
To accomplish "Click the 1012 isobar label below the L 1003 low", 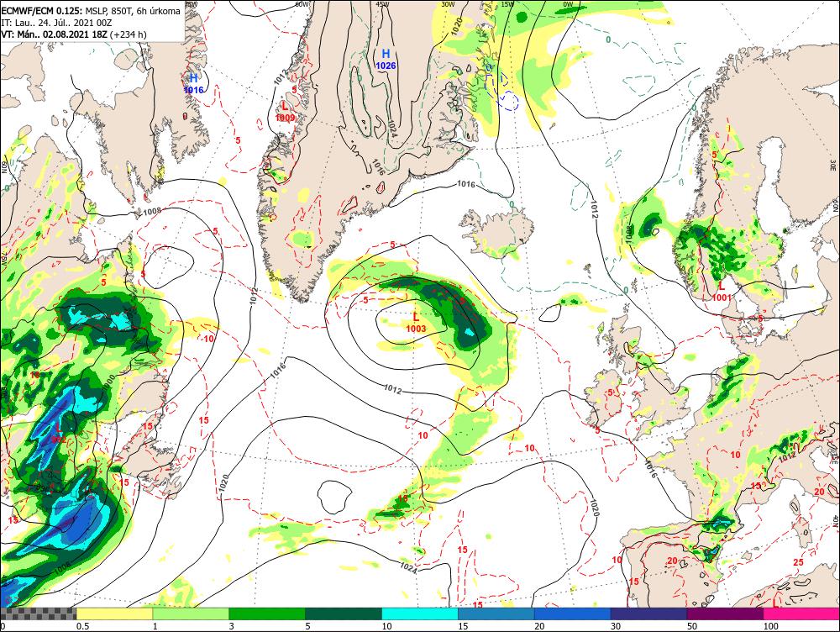I will 392,388.
